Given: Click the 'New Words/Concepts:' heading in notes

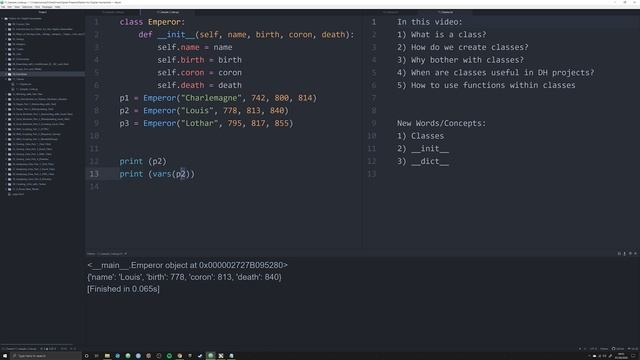Looking at the screenshot, I should [x=442, y=123].
